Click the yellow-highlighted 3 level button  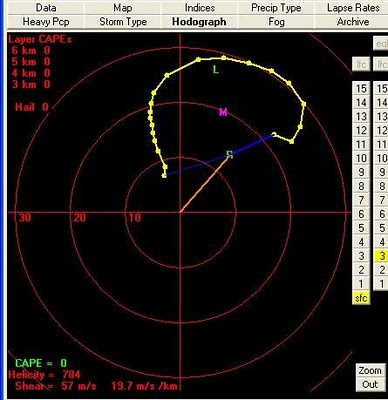pos(381,256)
